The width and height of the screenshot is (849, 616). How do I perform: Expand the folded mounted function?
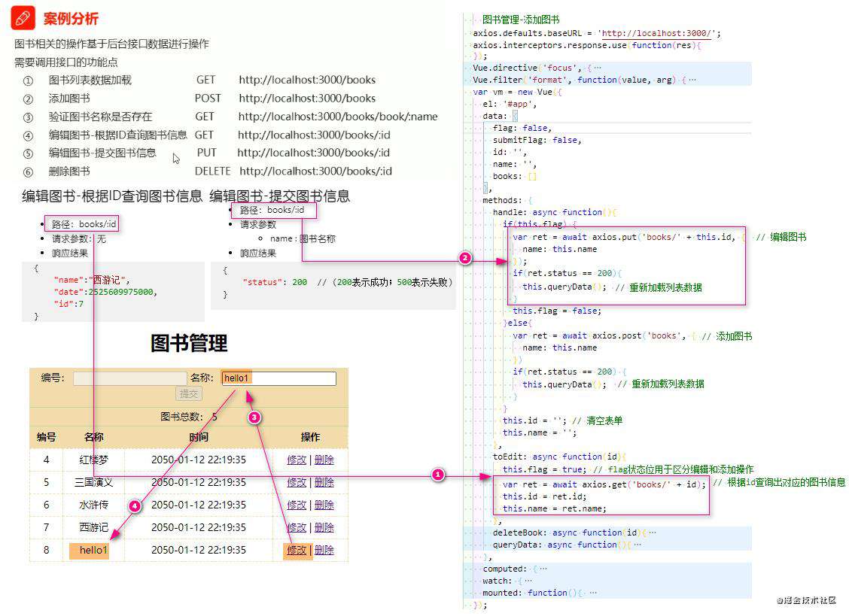click(x=593, y=593)
